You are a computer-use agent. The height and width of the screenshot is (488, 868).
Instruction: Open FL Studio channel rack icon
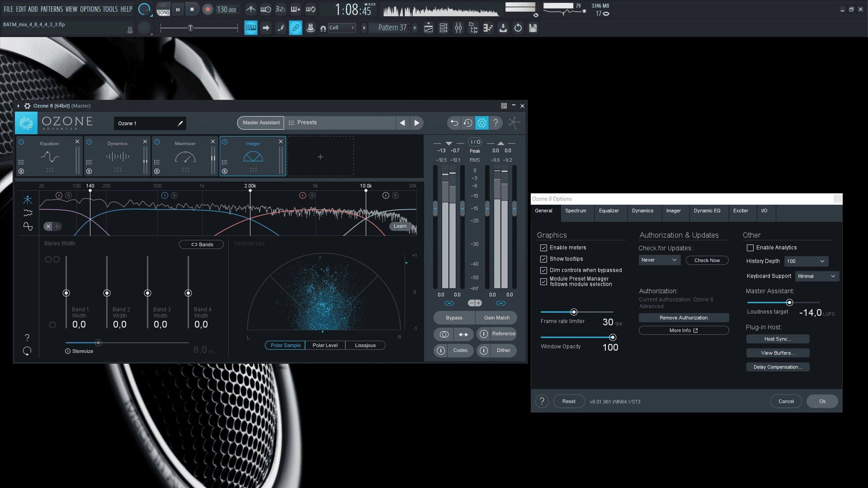click(443, 28)
